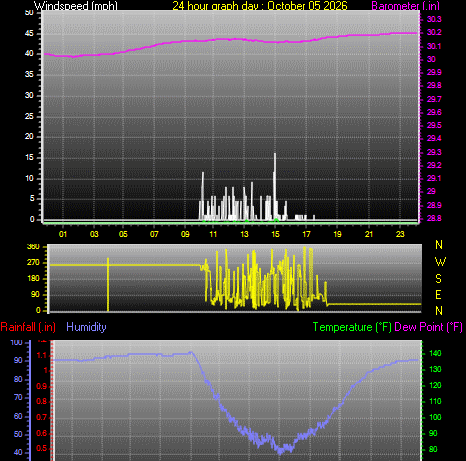Select the W compass letter
Image resolution: width=466 pixels, height=461 pixels.
(440, 262)
